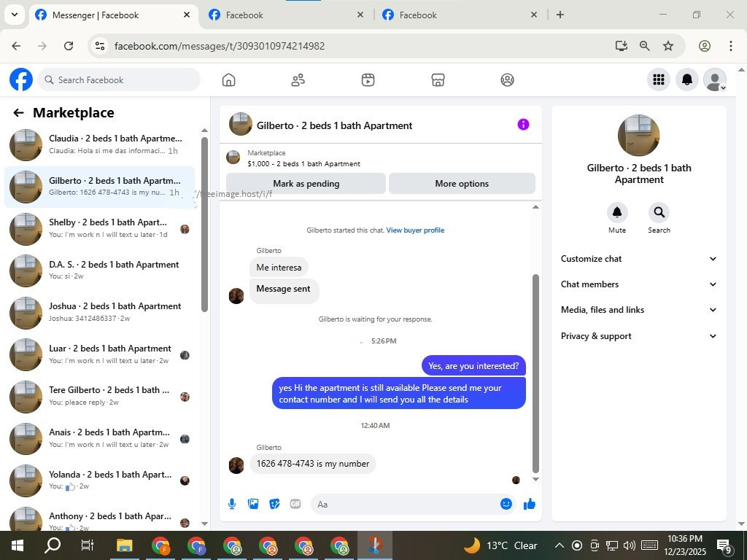Open the Chrome three-dot menu
The height and width of the screenshot is (560, 747).
pos(730,46)
